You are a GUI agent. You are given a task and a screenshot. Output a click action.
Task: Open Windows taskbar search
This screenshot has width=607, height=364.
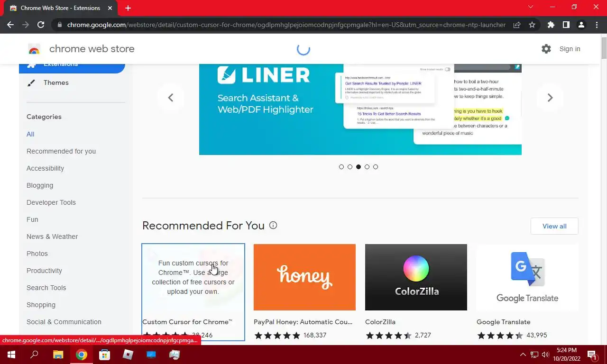click(34, 355)
